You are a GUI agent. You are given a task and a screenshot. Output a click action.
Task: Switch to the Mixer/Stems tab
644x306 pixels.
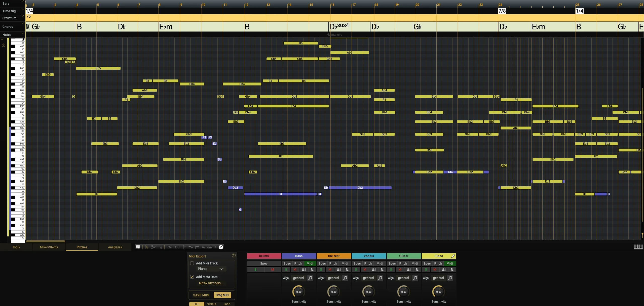point(49,247)
